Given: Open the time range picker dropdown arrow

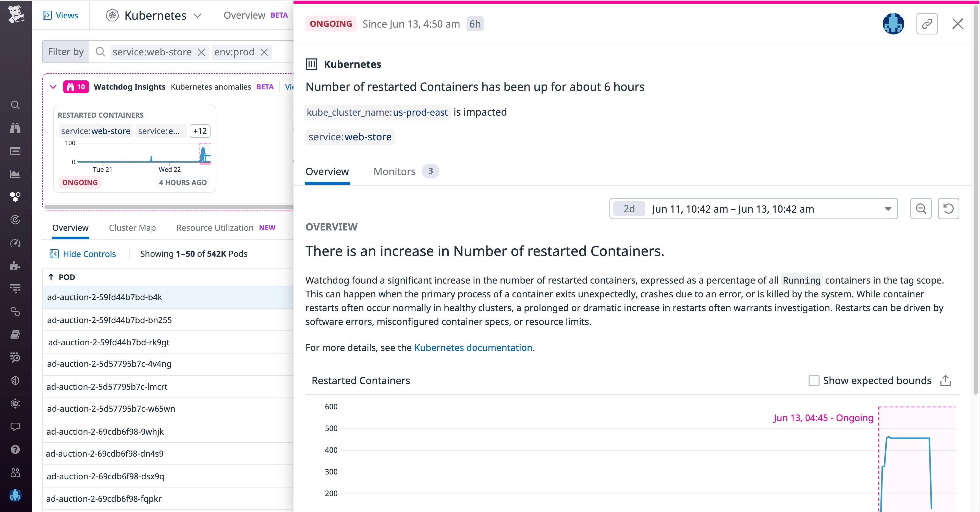Looking at the screenshot, I should pos(888,209).
